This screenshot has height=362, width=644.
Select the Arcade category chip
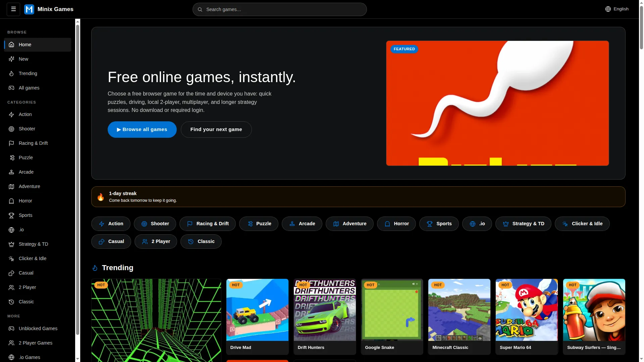[x=302, y=224]
